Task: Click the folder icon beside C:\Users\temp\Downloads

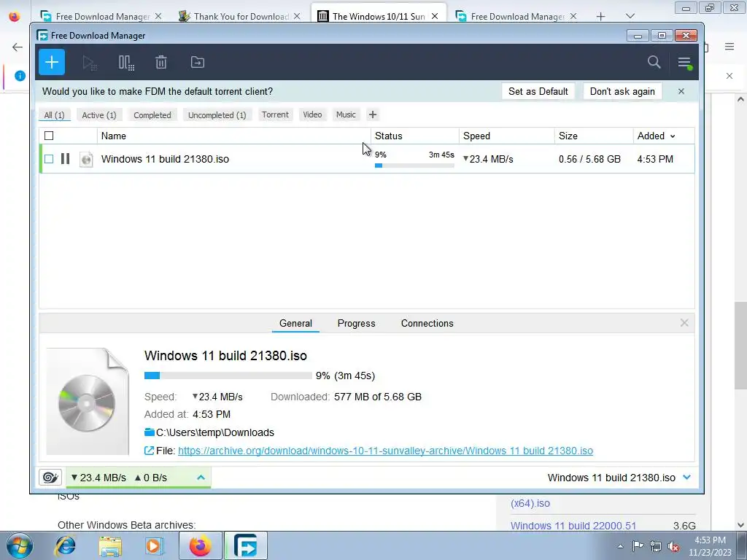Action: tap(149, 432)
